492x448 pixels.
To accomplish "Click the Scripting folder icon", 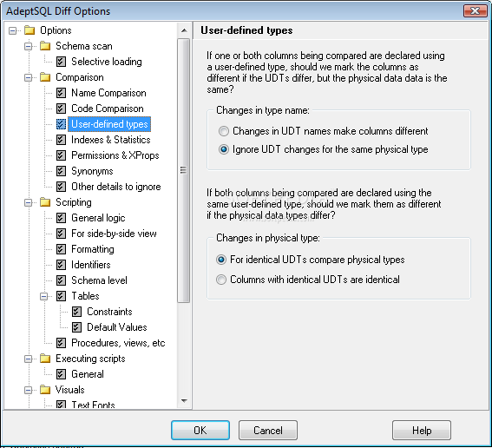I will coord(45,202).
